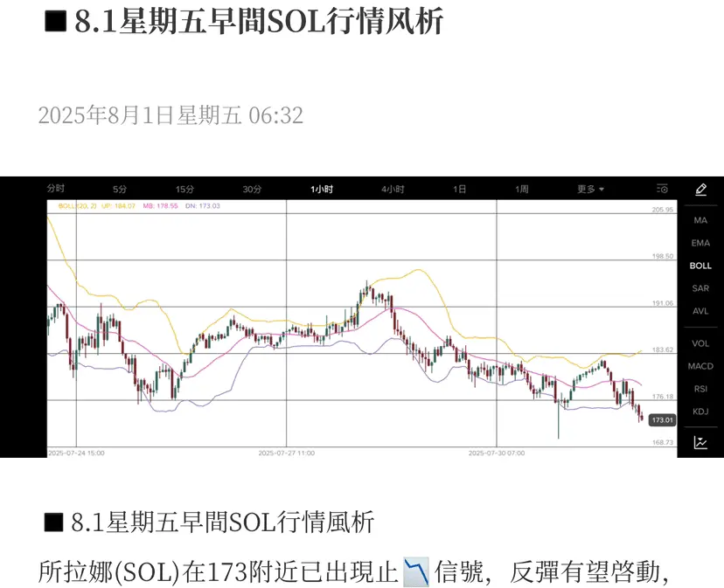724x588 pixels.
Task: Click the 191.06 price axis label
Action: 663,303
